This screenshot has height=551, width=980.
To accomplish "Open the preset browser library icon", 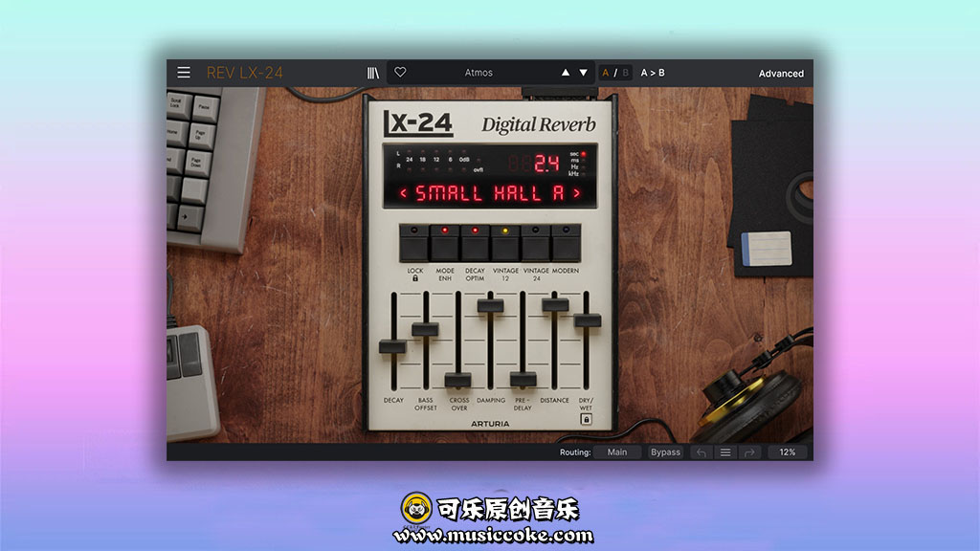I will 373,73.
